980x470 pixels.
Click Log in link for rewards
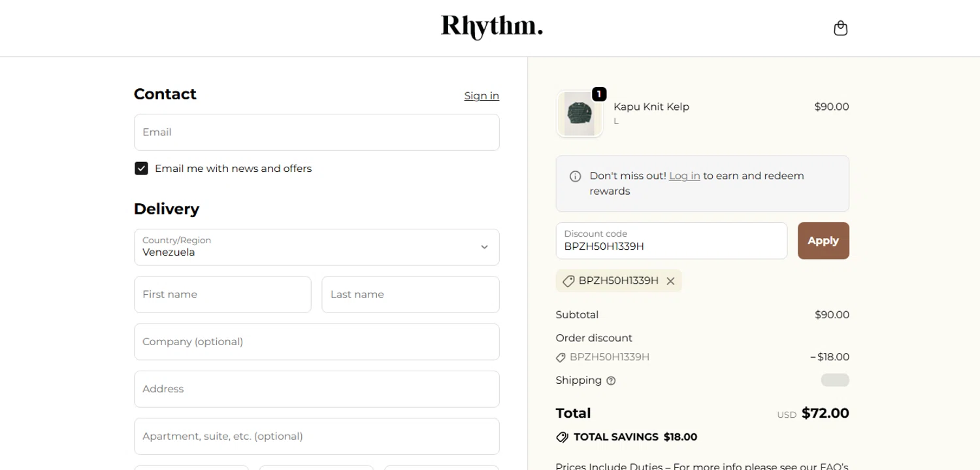click(684, 176)
